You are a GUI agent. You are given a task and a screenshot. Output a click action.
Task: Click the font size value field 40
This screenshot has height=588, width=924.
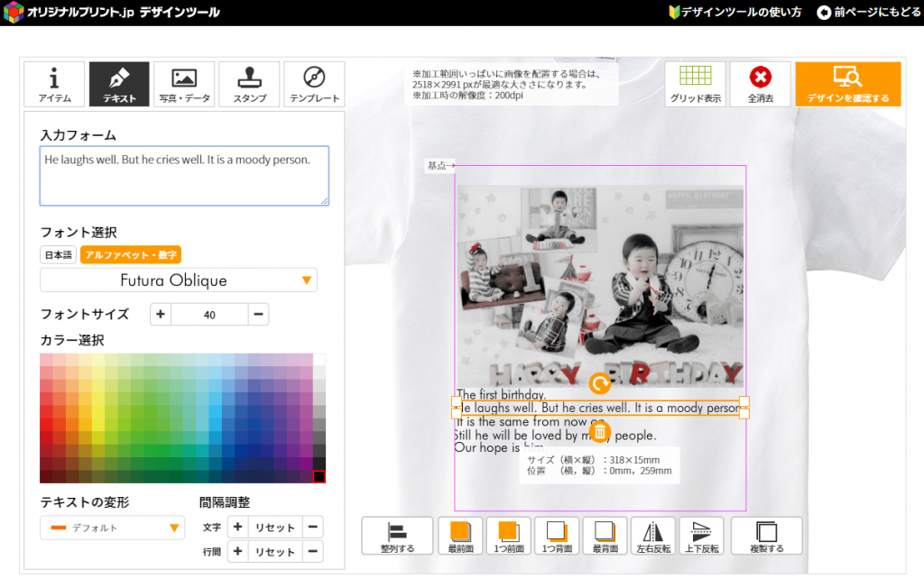coord(209,315)
